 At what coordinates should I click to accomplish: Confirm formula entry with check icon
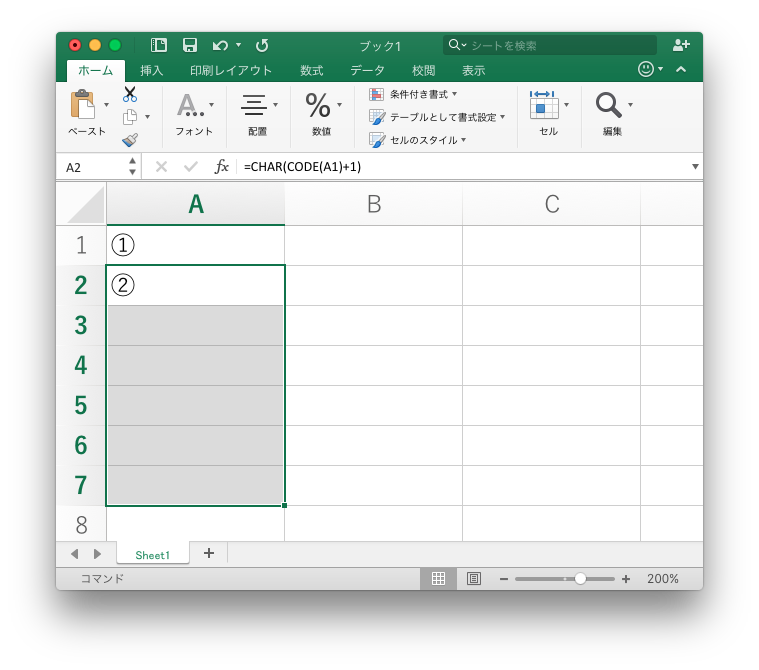[x=191, y=167]
